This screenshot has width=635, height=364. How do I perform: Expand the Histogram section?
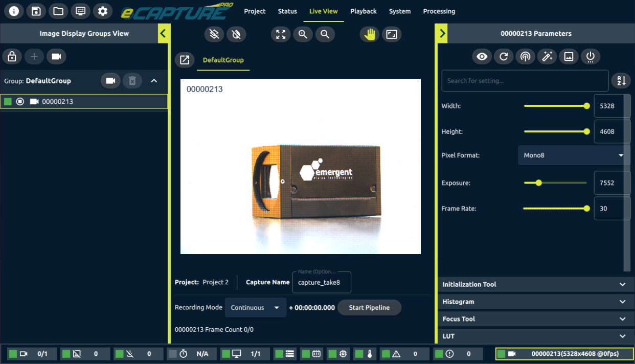[x=536, y=302]
